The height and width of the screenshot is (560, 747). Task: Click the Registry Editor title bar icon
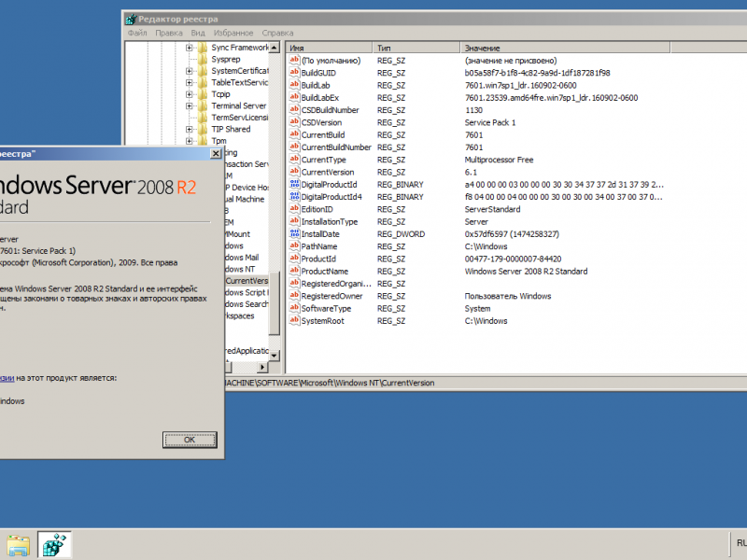131,19
